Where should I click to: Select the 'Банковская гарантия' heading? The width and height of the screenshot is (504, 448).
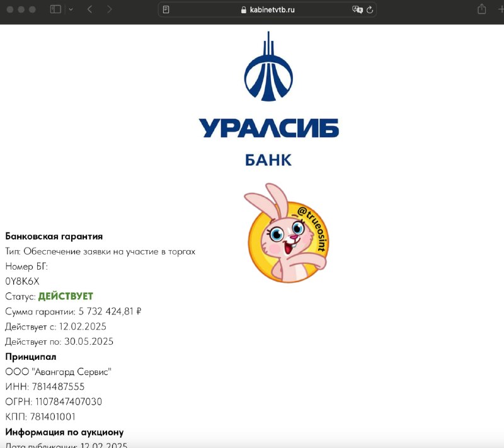(54, 236)
